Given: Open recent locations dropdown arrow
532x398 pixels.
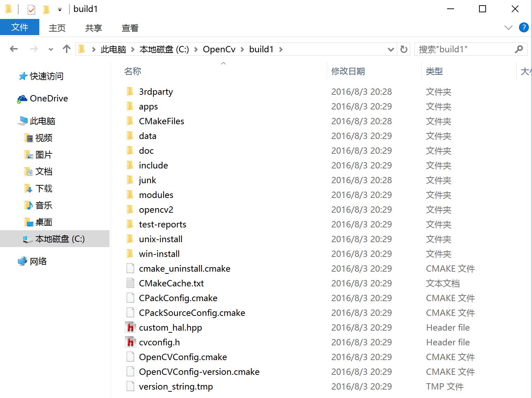Looking at the screenshot, I should [x=51, y=49].
